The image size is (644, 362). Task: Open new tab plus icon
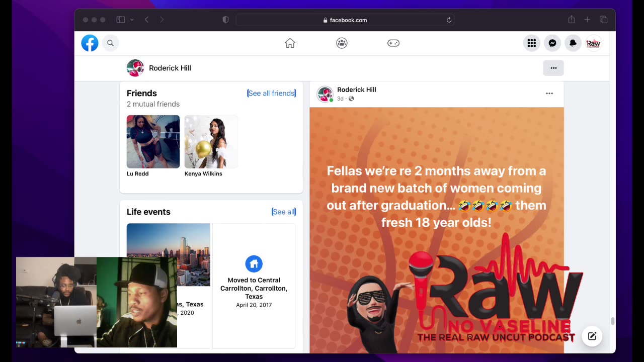[x=587, y=20]
